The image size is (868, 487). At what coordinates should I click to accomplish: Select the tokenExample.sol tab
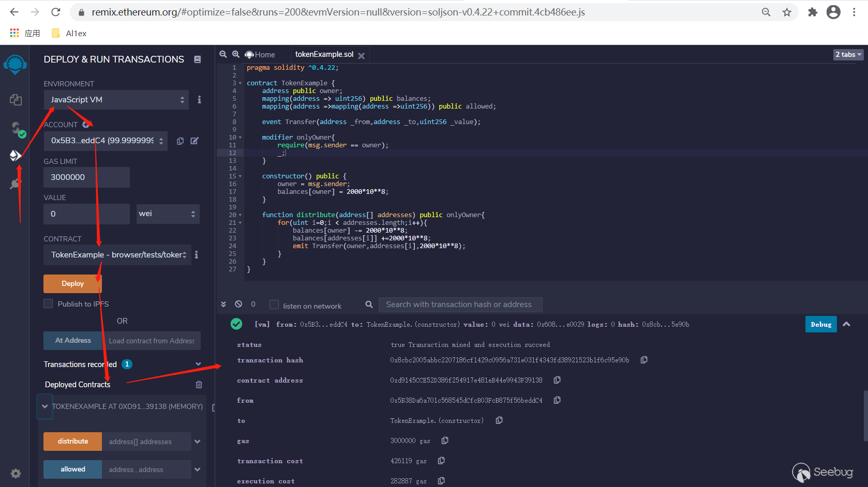324,55
